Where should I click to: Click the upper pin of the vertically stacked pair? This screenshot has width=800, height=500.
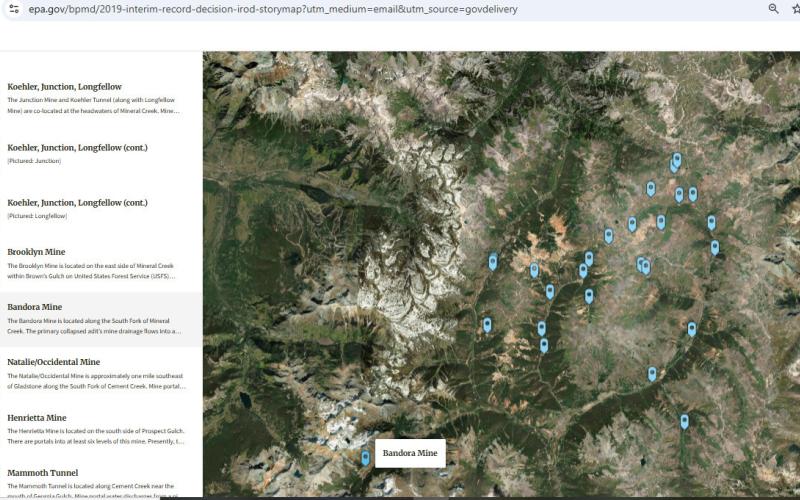tap(541, 328)
